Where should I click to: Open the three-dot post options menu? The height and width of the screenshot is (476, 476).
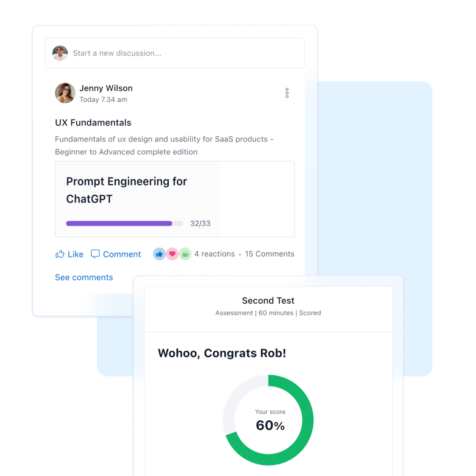pos(287,93)
